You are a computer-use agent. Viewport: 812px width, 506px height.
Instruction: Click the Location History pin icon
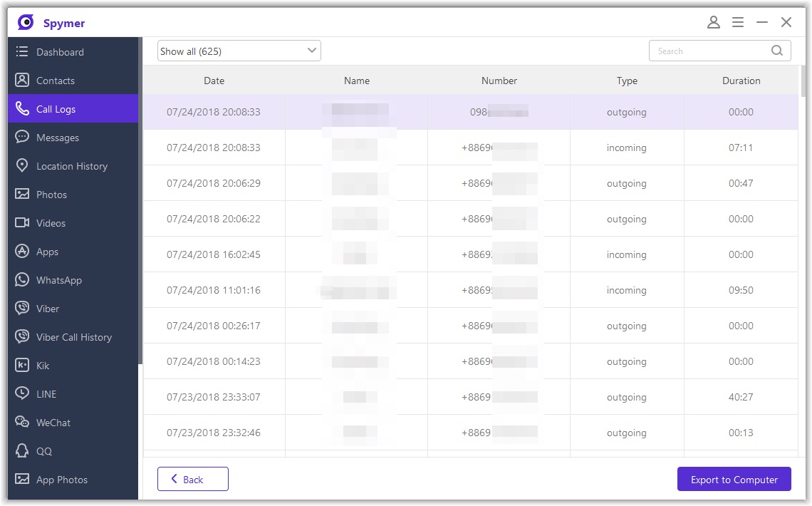pyautogui.click(x=22, y=165)
